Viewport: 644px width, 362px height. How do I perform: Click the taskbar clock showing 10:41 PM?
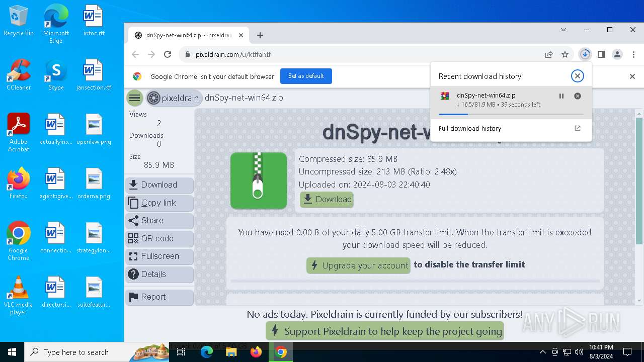pos(601,352)
